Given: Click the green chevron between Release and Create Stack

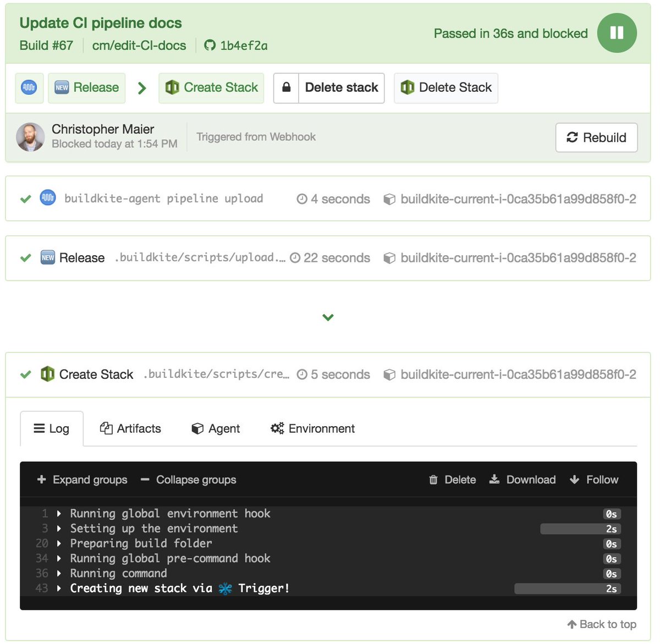Looking at the screenshot, I should pyautogui.click(x=142, y=88).
